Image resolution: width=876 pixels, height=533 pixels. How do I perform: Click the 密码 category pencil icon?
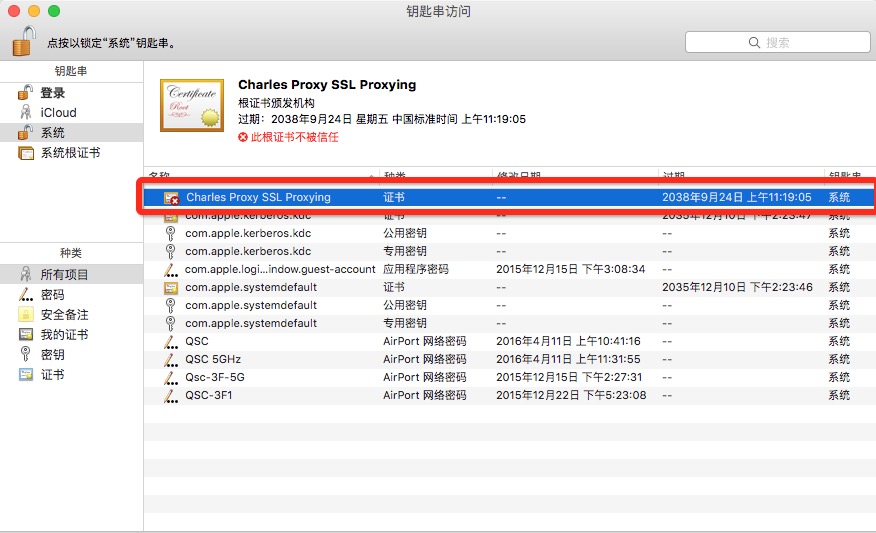tap(26, 294)
